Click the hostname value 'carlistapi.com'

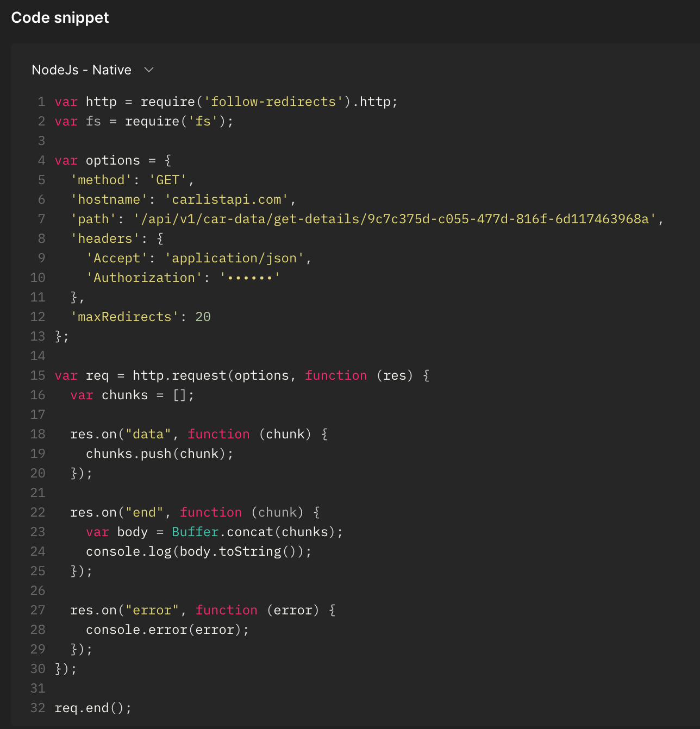pos(227,199)
